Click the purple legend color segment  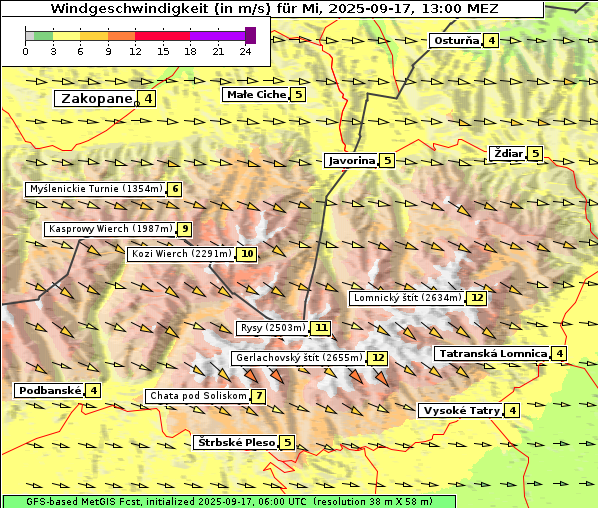coord(217,36)
